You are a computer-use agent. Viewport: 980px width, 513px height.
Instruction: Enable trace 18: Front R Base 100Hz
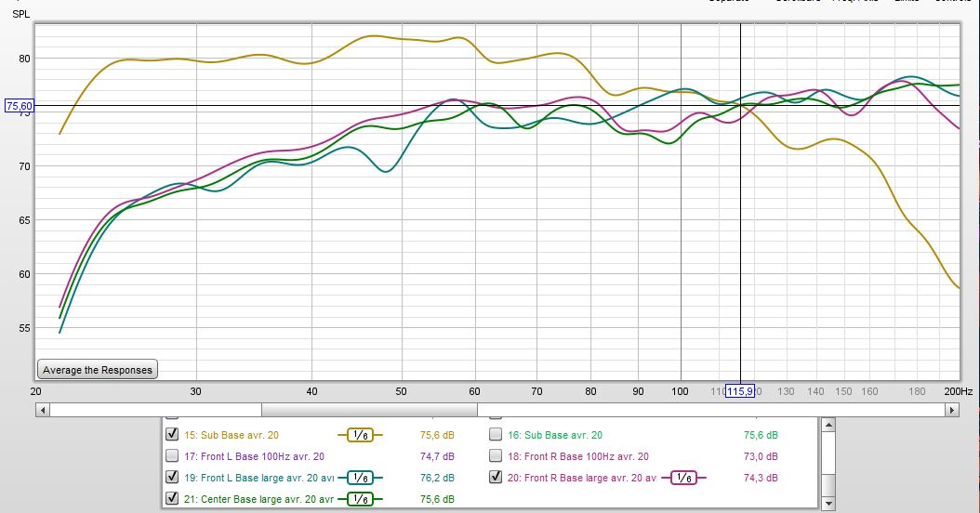click(496, 455)
